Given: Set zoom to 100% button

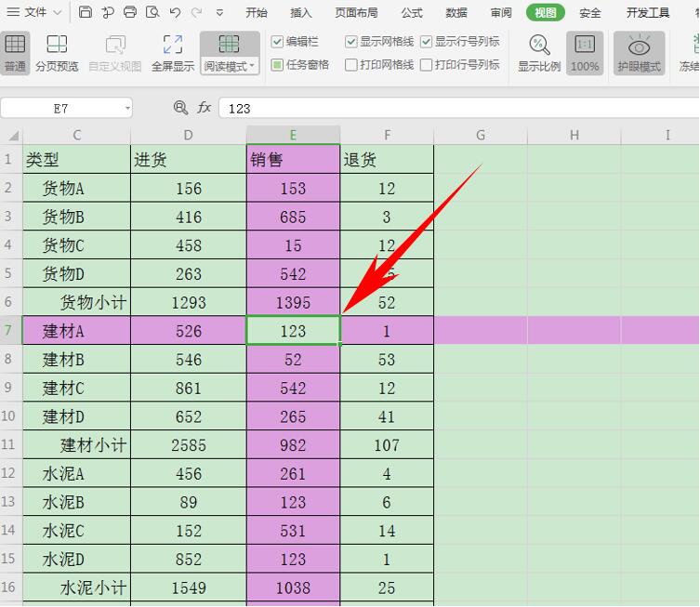Looking at the screenshot, I should coord(585,53).
